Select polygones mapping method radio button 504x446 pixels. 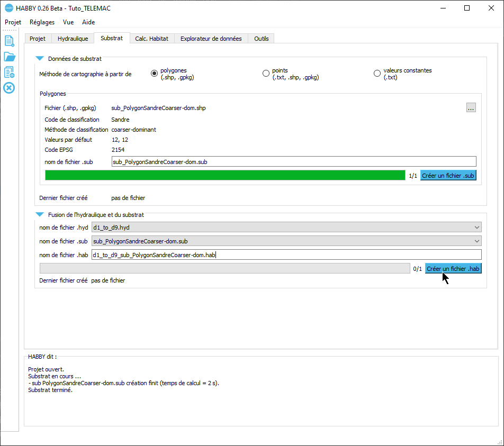point(155,74)
